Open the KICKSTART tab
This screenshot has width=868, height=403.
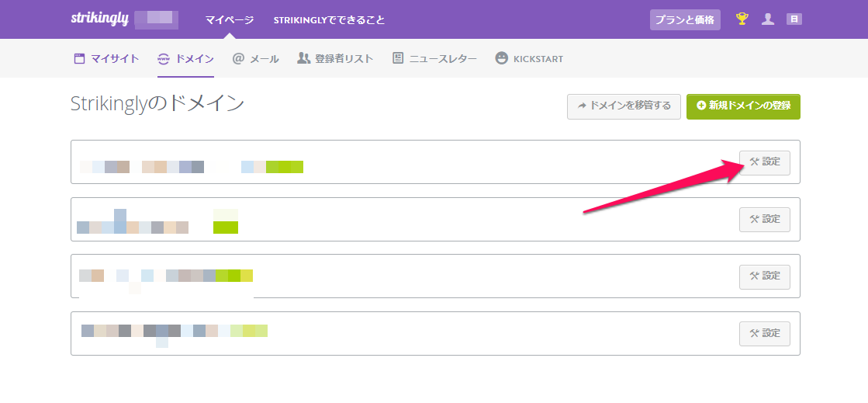coord(529,58)
